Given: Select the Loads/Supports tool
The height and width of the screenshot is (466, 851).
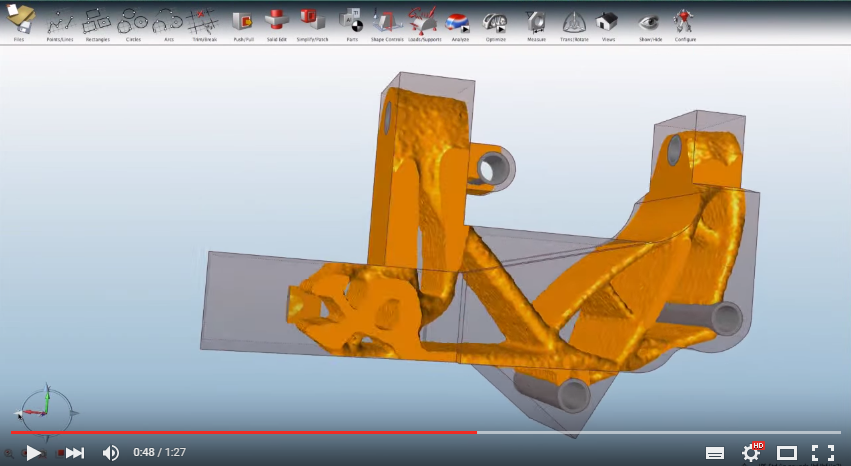Looking at the screenshot, I should click(x=423, y=20).
